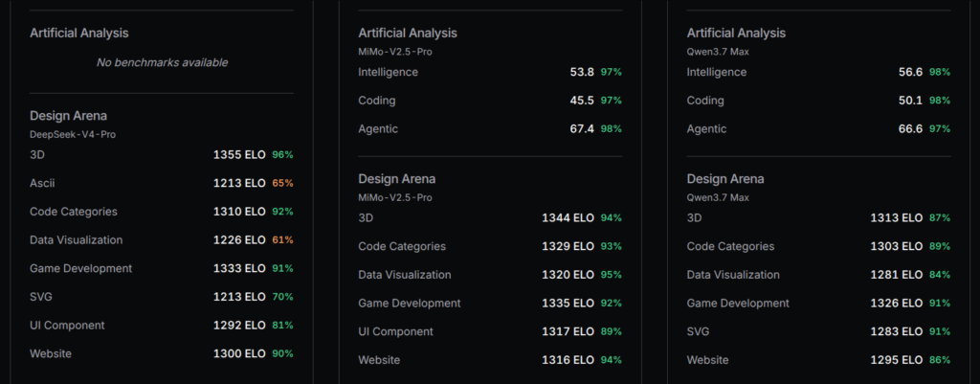The width and height of the screenshot is (980, 384).
Task: Click the '1335 ELO' Game Development score
Action: click(x=568, y=304)
